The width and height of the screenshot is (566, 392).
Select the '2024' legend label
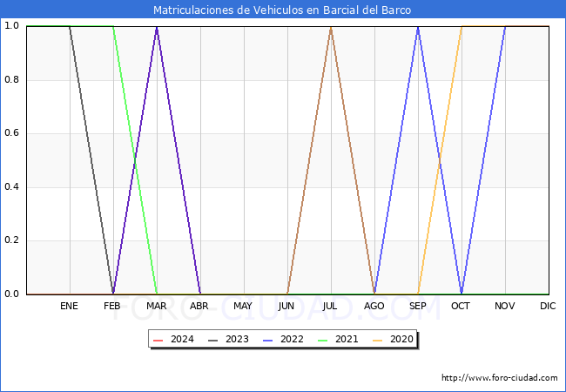(182, 340)
